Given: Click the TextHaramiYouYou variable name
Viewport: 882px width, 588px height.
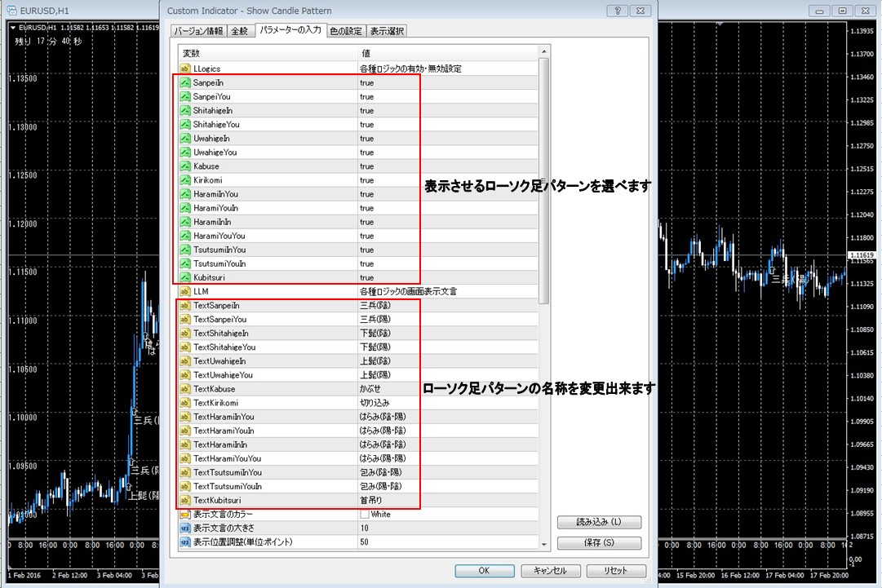Looking at the screenshot, I should (228, 458).
